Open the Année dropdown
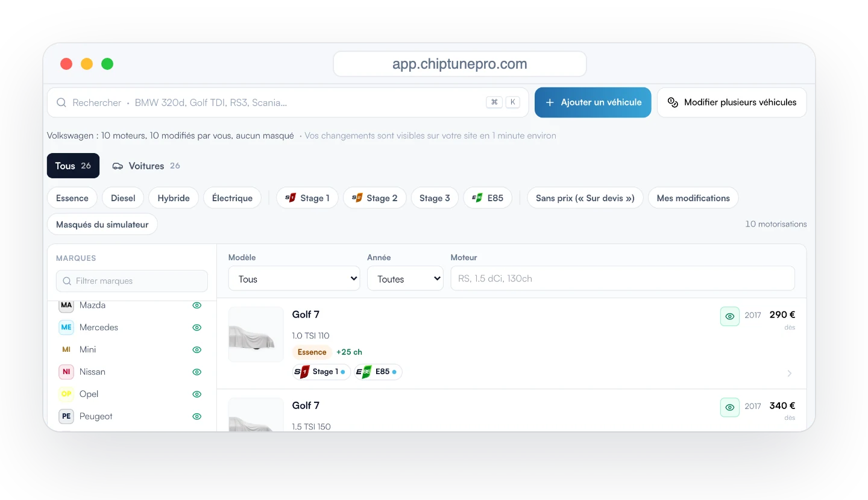 click(405, 279)
